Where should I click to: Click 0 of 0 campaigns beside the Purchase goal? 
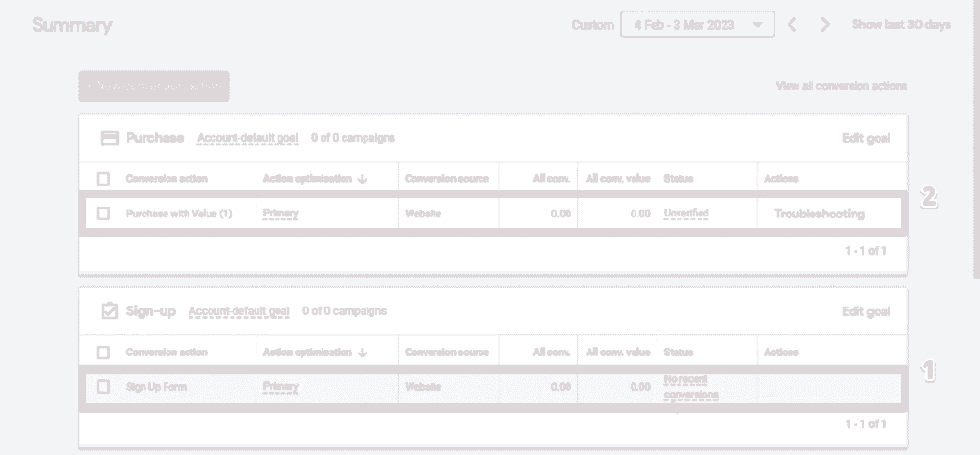[353, 138]
